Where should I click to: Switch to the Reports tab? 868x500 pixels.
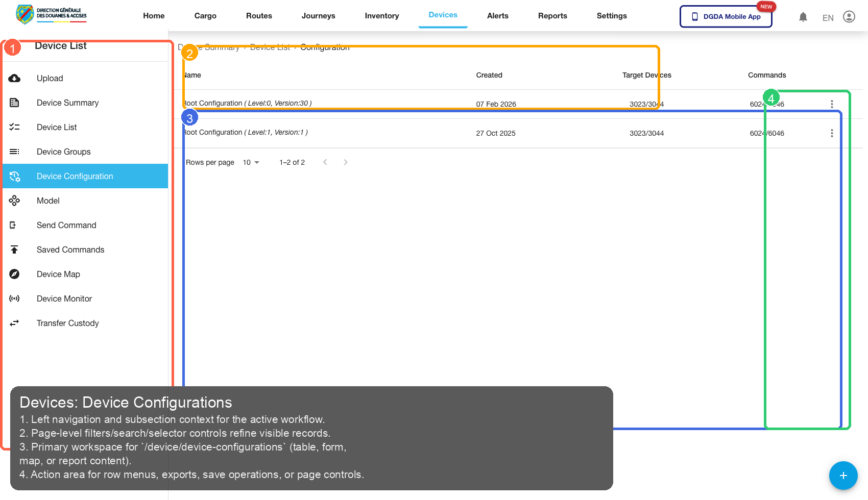(552, 16)
